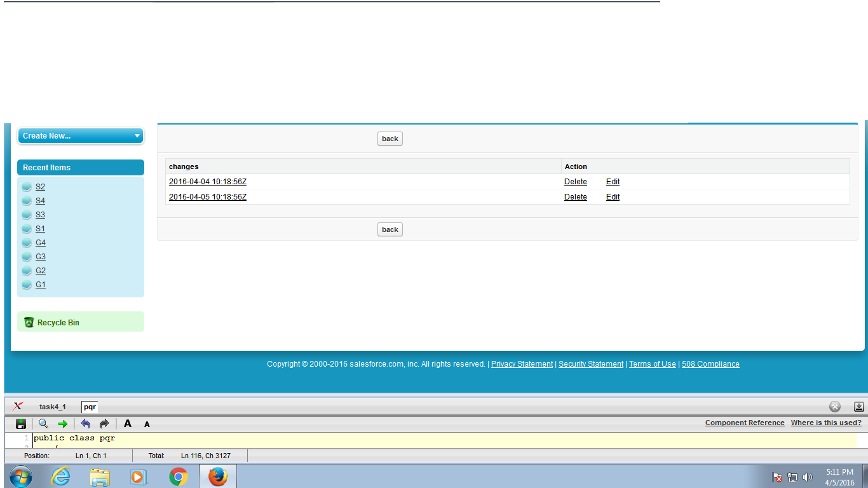Switch to the task4_1 editor tab
This screenshot has width=868, height=488.
52,407
